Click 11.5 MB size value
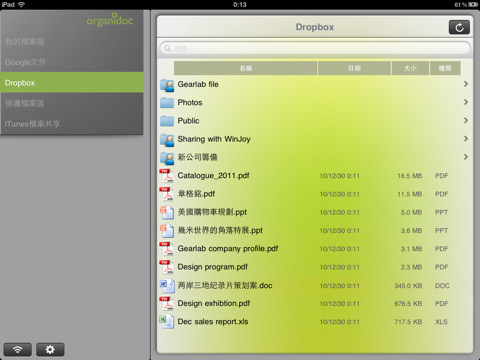Image resolution: width=480 pixels, height=360 pixels. [x=410, y=194]
